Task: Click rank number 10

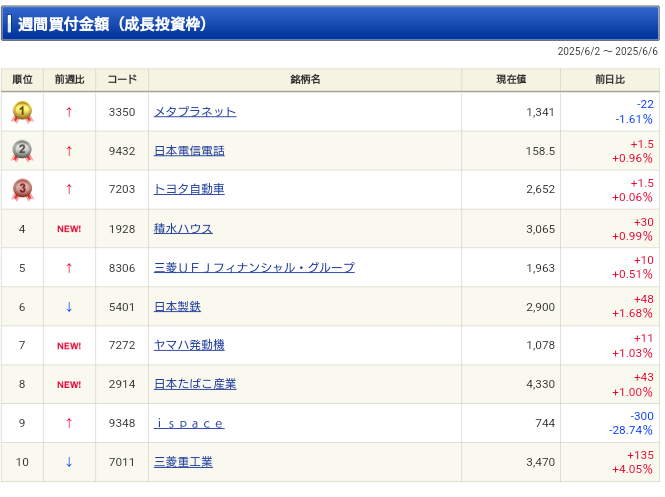Action: [22, 462]
